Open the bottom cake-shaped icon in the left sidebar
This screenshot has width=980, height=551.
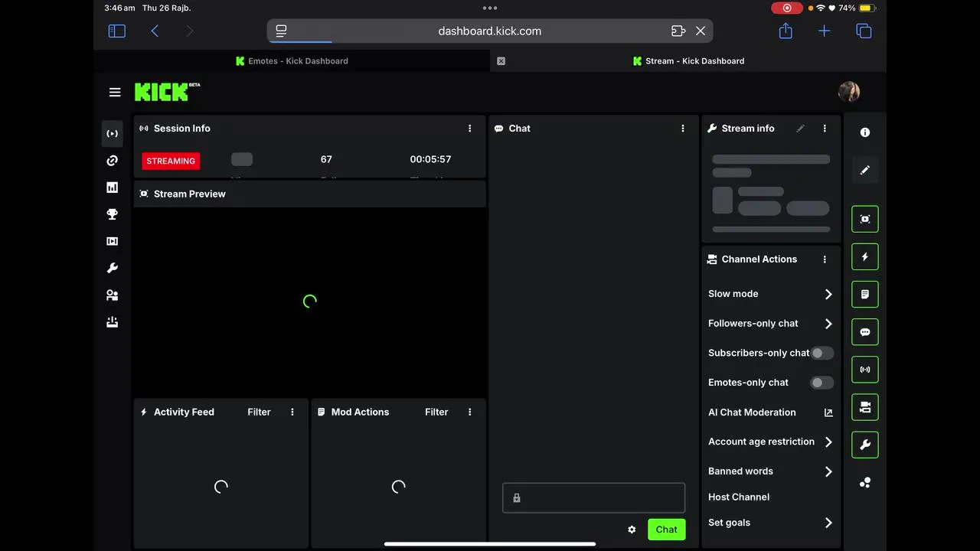[x=112, y=322]
